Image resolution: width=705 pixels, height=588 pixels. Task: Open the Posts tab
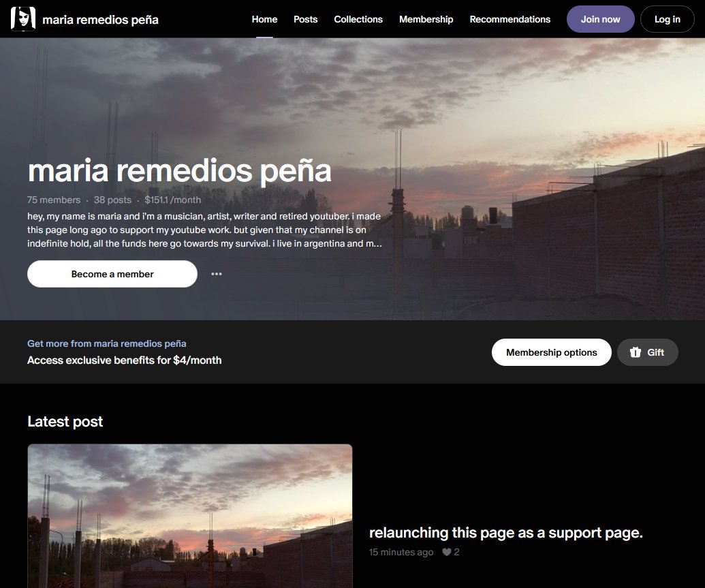point(305,19)
